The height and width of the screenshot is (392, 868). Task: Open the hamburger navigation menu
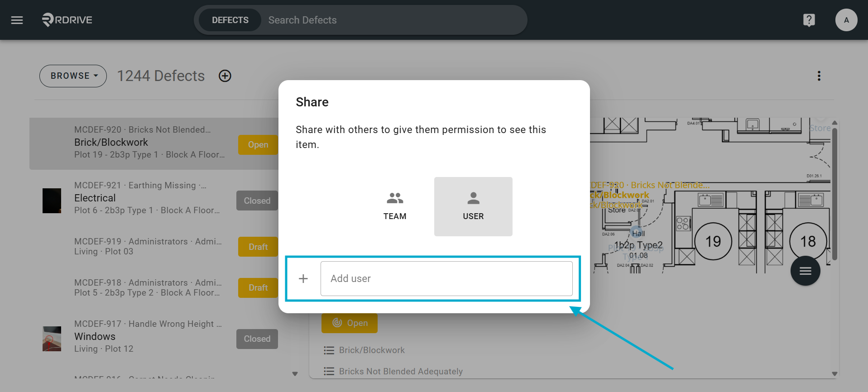click(17, 20)
